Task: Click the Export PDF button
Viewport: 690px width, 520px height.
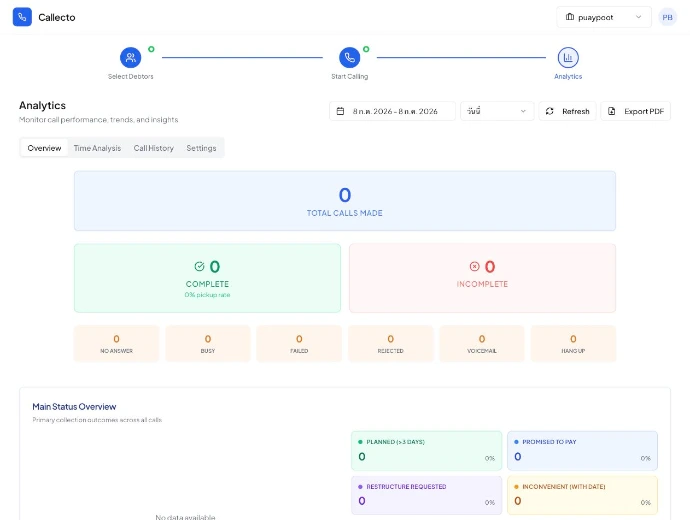Action: (x=635, y=111)
